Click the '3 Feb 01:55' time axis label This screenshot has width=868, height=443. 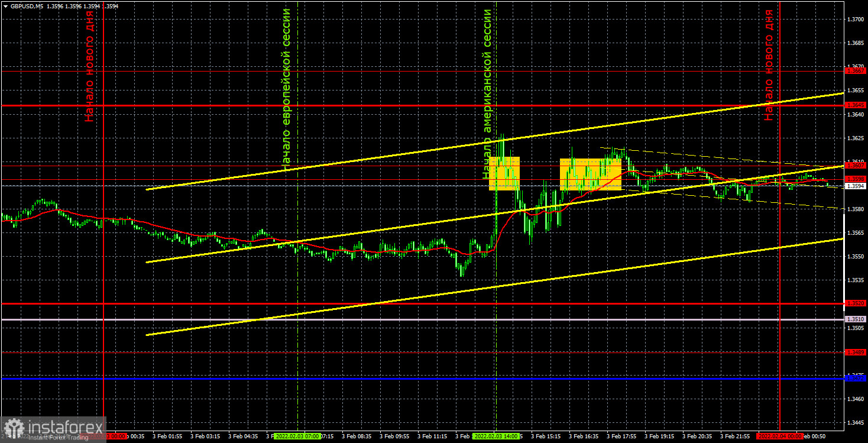coord(167,436)
